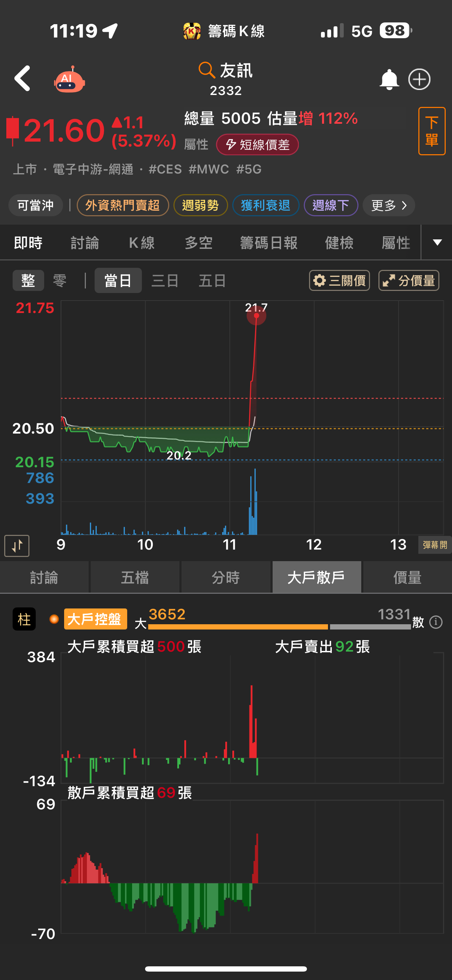This screenshot has height=980, width=452.
Task: Open the lower 討論 panel tab
Action: click(x=44, y=578)
